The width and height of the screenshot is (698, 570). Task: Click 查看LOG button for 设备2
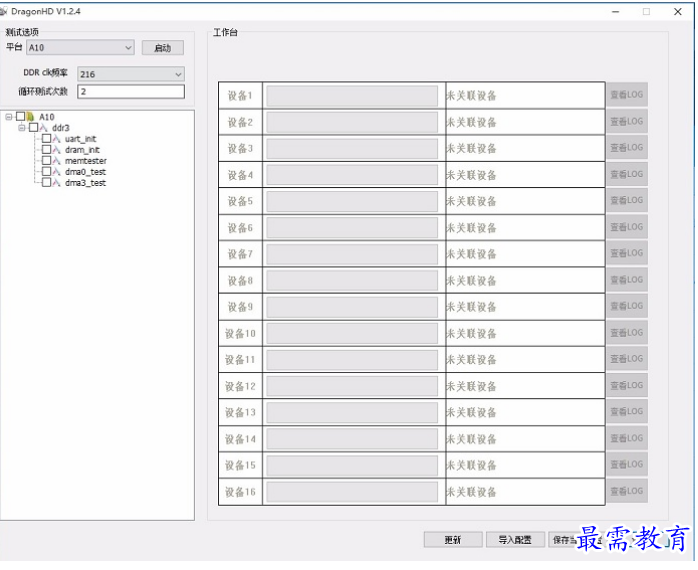[627, 121]
